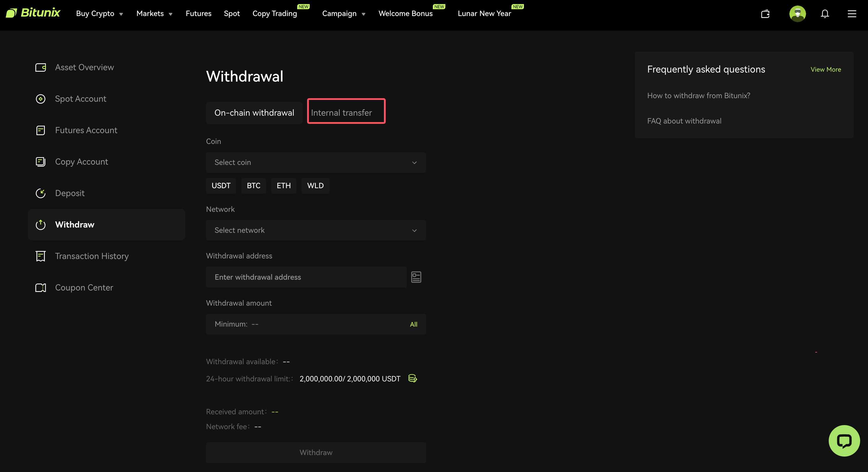Open Futures Account in the sidebar
Viewport: 868px width, 472px height.
pyautogui.click(x=86, y=130)
